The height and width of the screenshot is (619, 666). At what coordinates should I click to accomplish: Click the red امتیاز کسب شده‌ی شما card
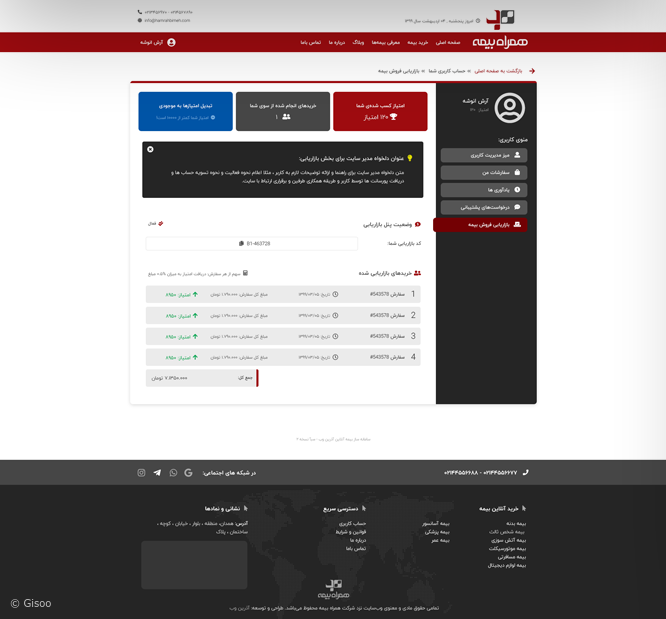coord(380,111)
